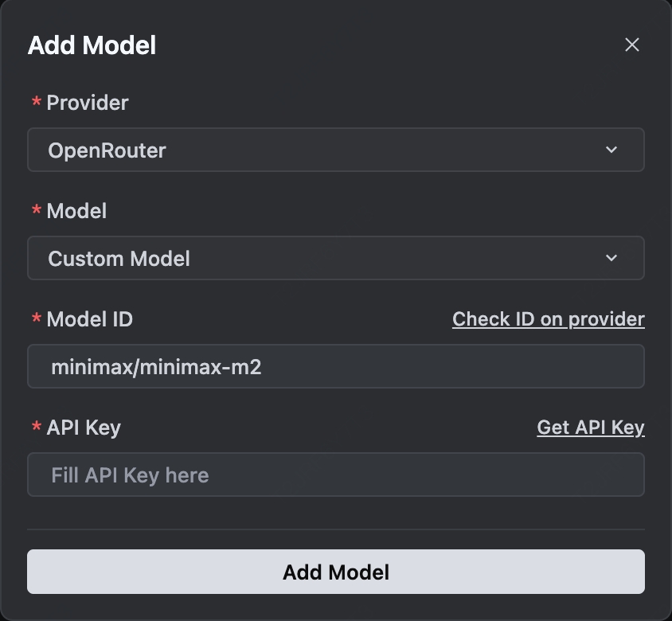Click the red asterisk beside Provider

point(36,103)
